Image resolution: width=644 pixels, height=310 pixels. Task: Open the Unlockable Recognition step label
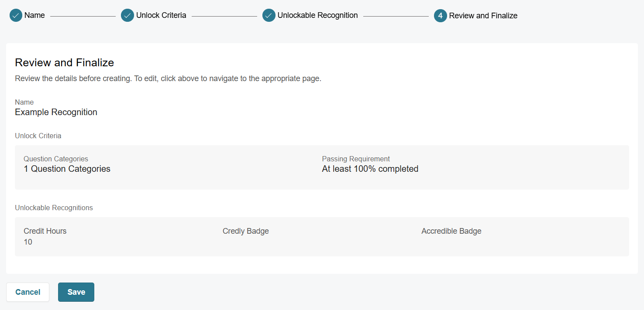click(317, 16)
